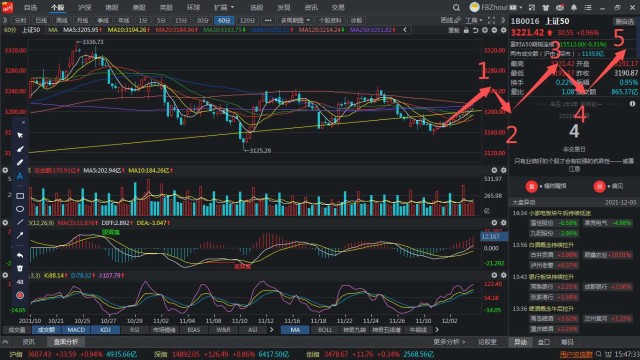Select the ellipse drawing tool
The height and width of the screenshot is (360, 640).
(20, 209)
